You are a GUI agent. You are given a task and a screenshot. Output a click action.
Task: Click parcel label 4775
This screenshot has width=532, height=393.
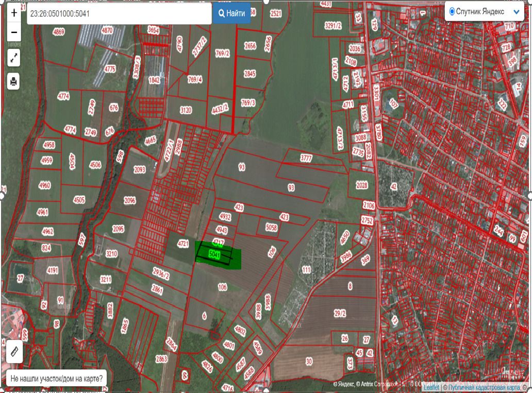coord(110,69)
